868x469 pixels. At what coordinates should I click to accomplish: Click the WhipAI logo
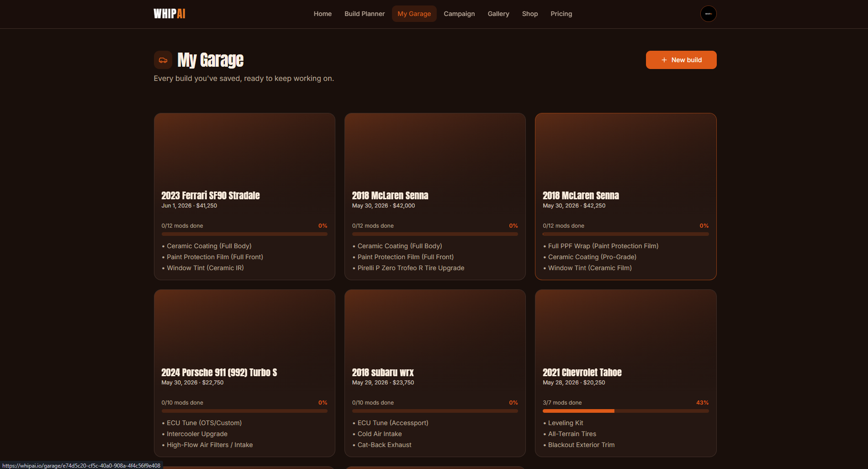(169, 14)
